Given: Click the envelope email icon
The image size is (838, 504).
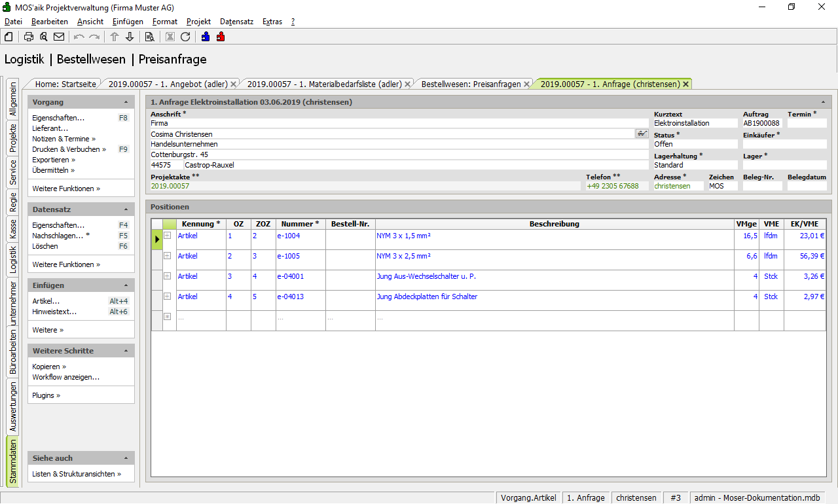Looking at the screenshot, I should click(59, 37).
